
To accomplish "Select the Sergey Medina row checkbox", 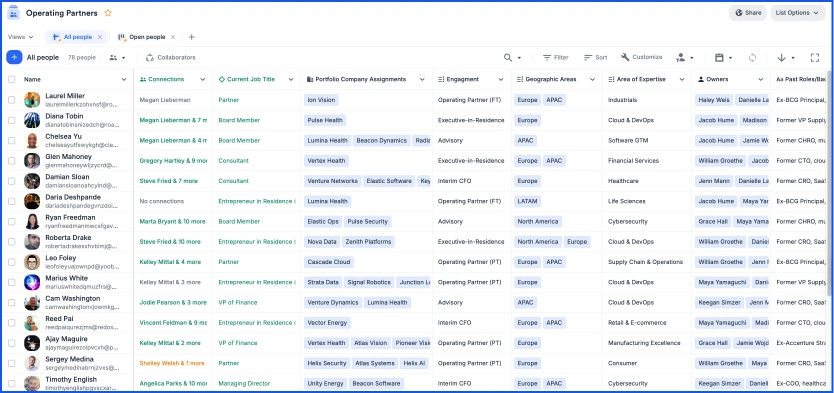I will pyautogui.click(x=12, y=363).
